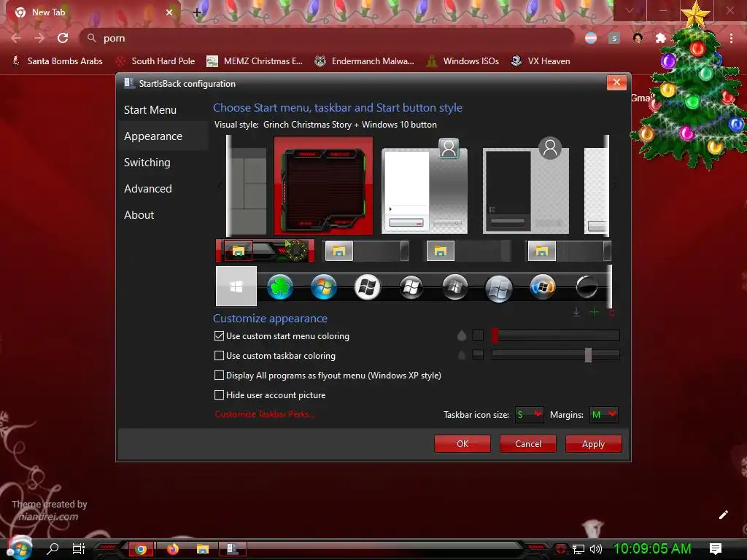Open the Taskbar icon size dropdown

(x=529, y=414)
